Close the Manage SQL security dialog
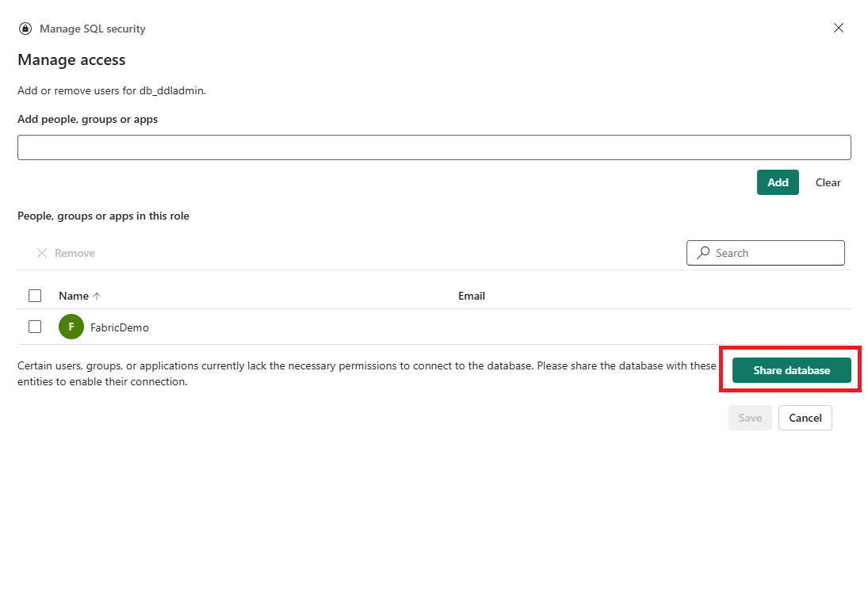 pos(838,27)
